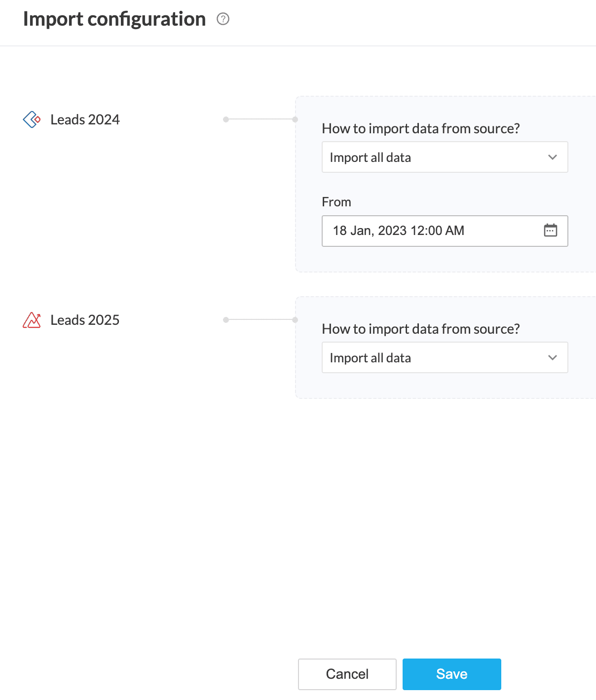Click the help icon beside Import configuration
596x700 pixels.
[x=223, y=19]
